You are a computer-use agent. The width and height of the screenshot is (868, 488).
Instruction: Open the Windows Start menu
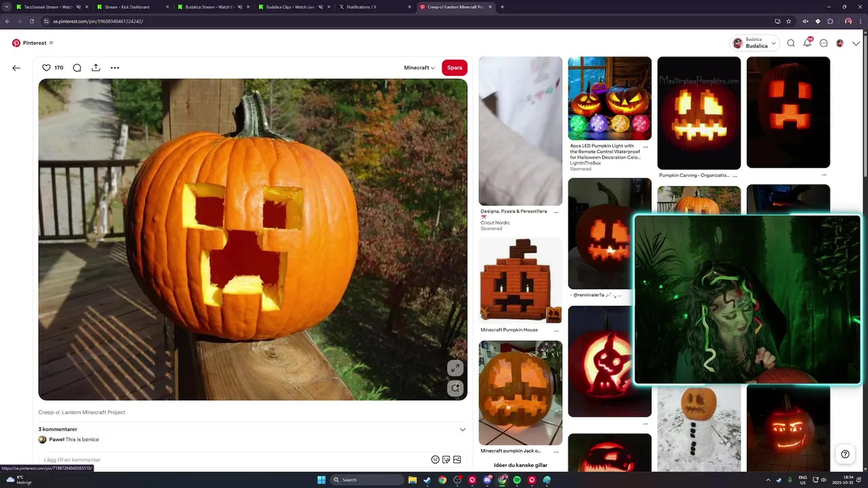pos(321,480)
